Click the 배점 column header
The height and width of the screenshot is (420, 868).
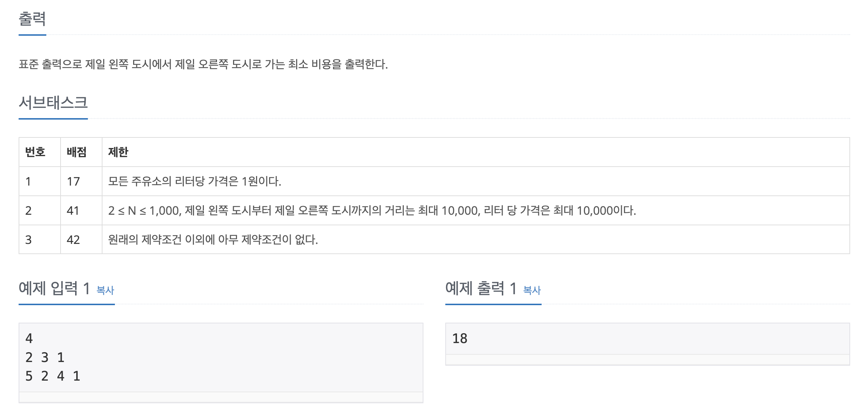pos(77,152)
